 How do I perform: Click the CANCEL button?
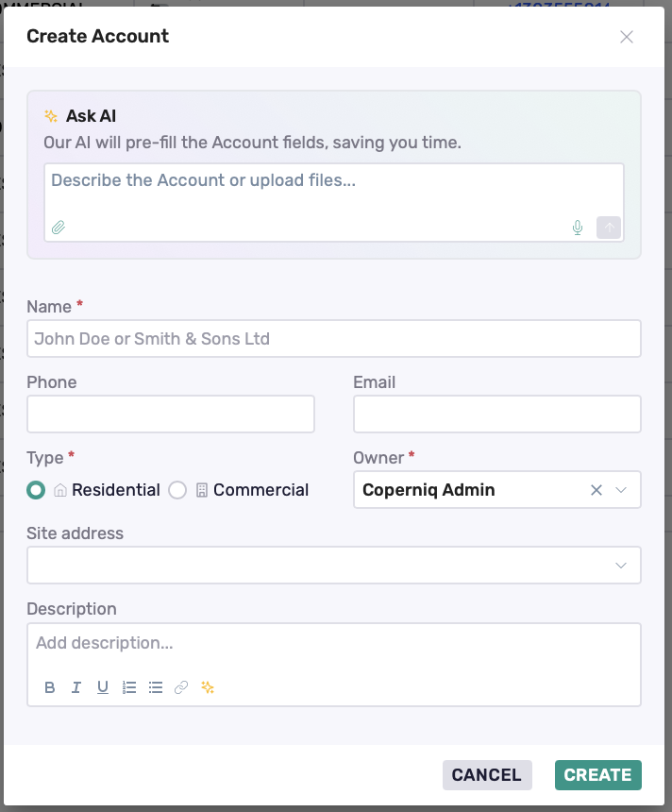[x=487, y=775]
